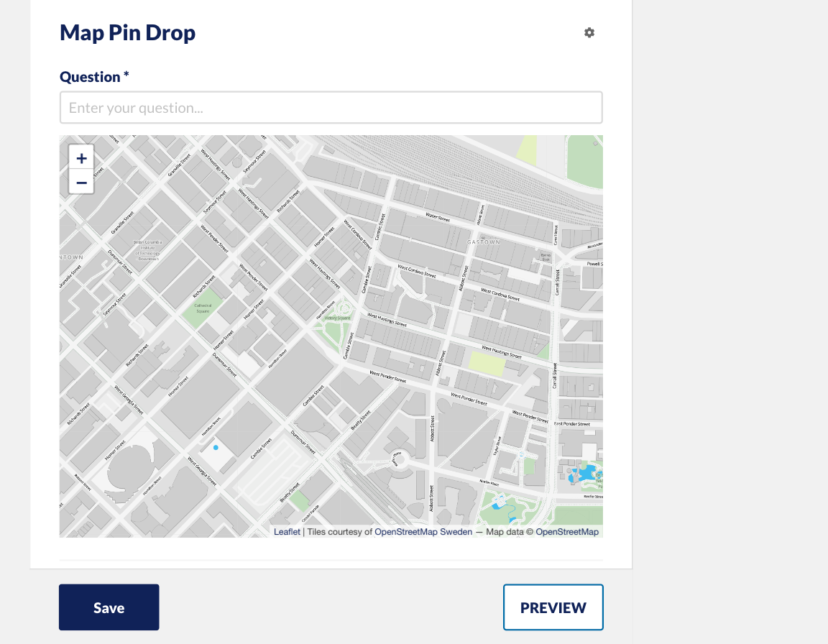
Task: Drop a pin on Victory Square park
Action: point(337,319)
